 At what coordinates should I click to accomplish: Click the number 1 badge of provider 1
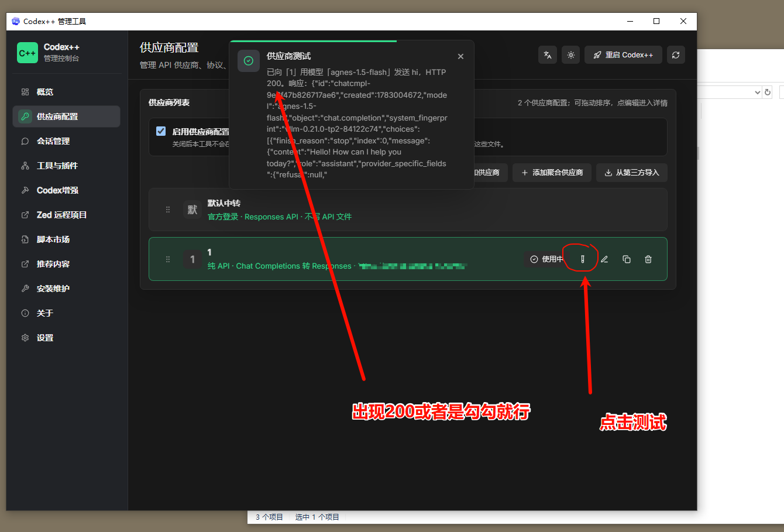[x=192, y=259]
